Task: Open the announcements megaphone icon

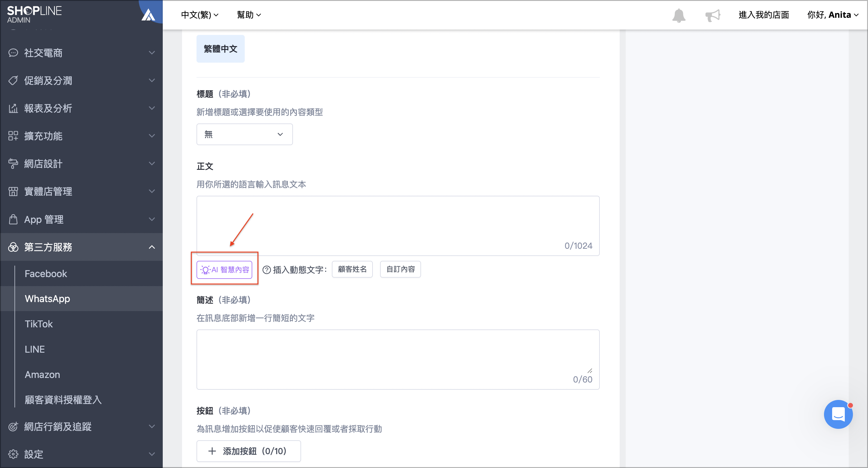Action: pyautogui.click(x=713, y=15)
